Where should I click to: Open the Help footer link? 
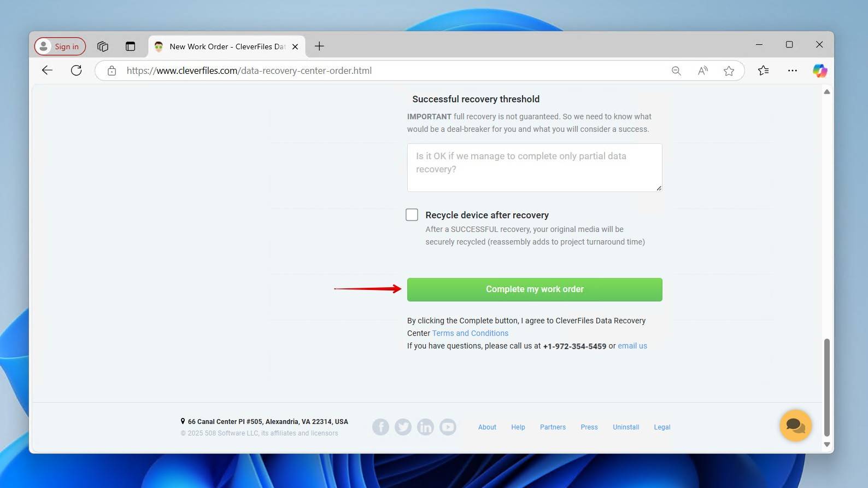pos(518,427)
